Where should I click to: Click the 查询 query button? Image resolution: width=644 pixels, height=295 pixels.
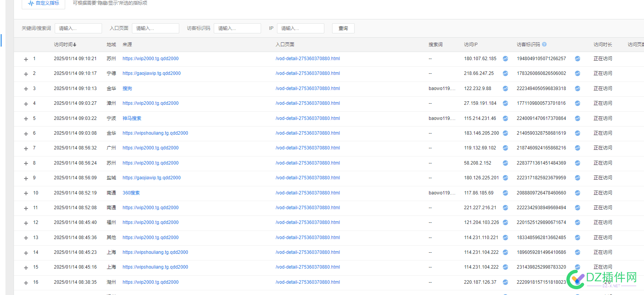[343, 28]
